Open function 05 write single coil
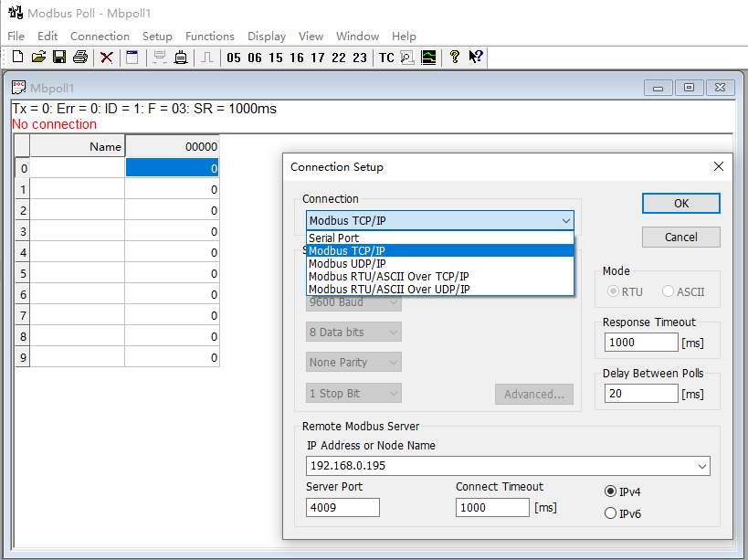 tap(234, 58)
